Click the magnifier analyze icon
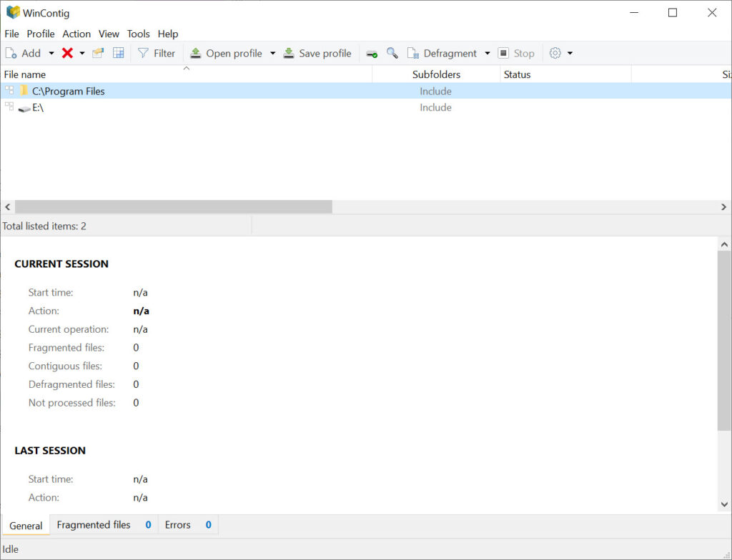Viewport: 732px width, 560px height. pyautogui.click(x=392, y=53)
